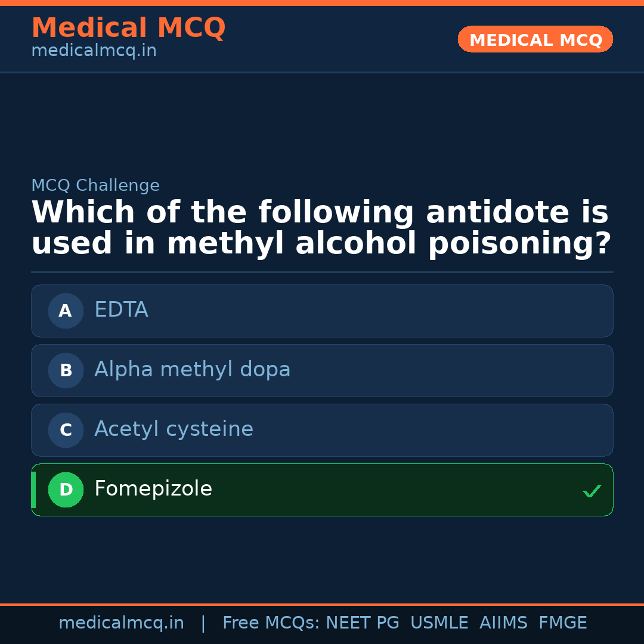The image size is (644, 644).
Task: Click the Free MCQs footer label
Action: click(x=271, y=623)
